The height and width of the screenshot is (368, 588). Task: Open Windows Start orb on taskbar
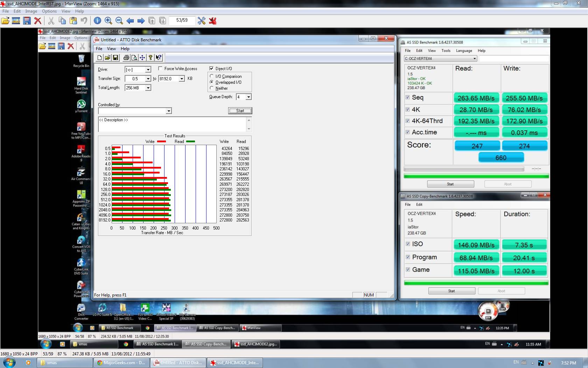(x=9, y=363)
